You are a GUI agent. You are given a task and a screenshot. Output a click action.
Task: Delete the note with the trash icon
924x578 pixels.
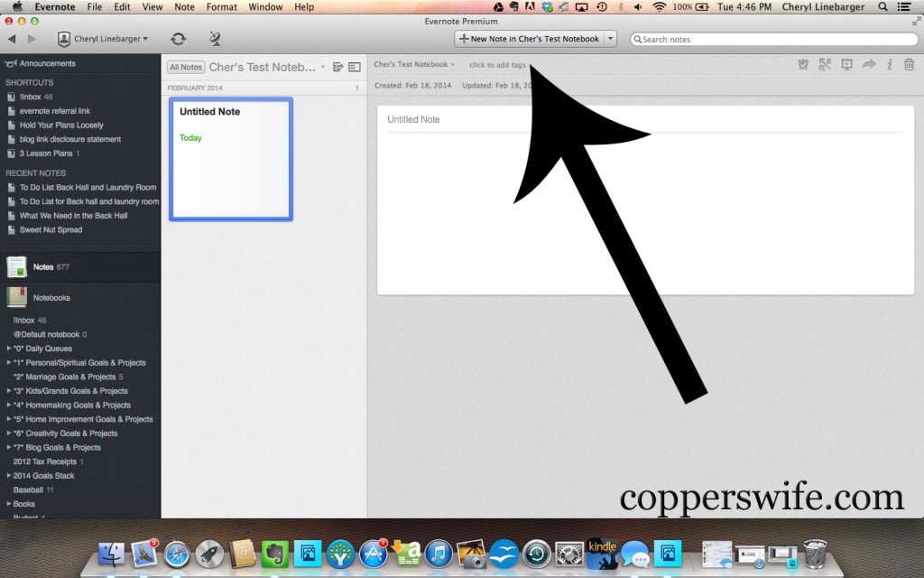coord(910,65)
